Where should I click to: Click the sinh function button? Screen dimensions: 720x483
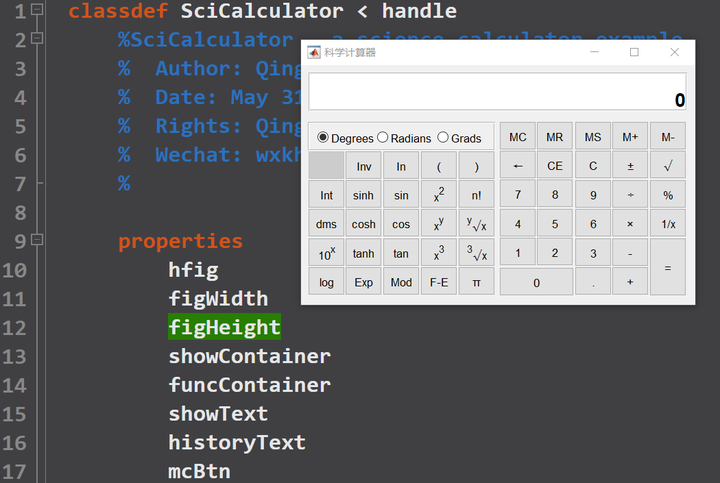[x=364, y=196]
